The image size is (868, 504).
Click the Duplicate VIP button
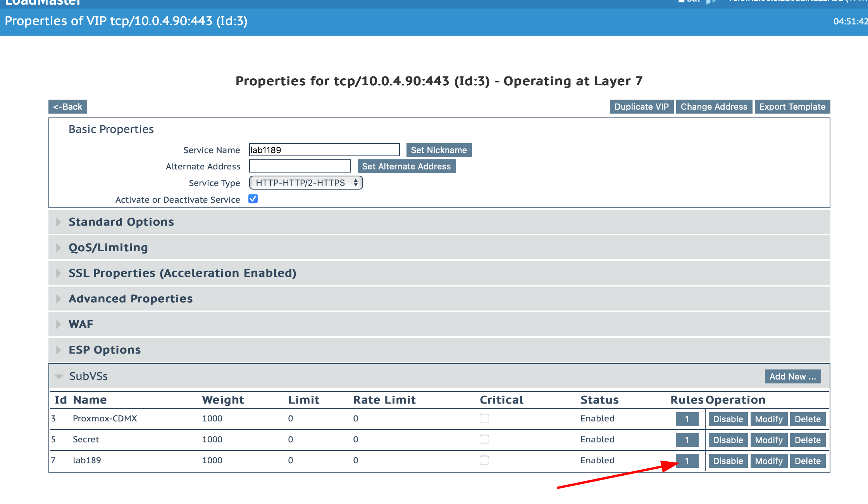[641, 107]
